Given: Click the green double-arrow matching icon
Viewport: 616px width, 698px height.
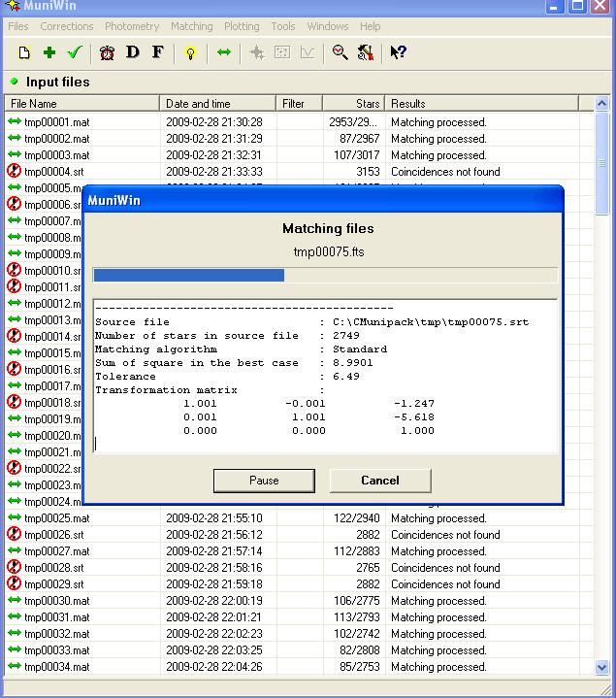Looking at the screenshot, I should click(224, 52).
